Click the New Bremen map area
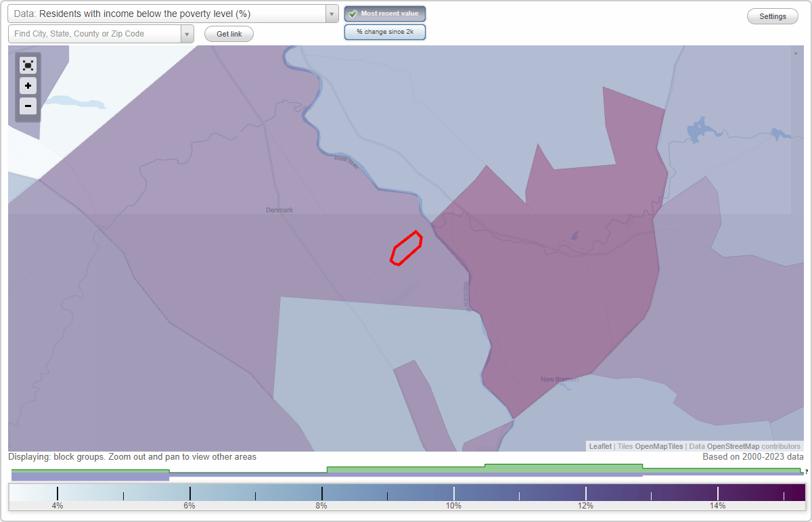The height and width of the screenshot is (522, 812). [x=560, y=379]
